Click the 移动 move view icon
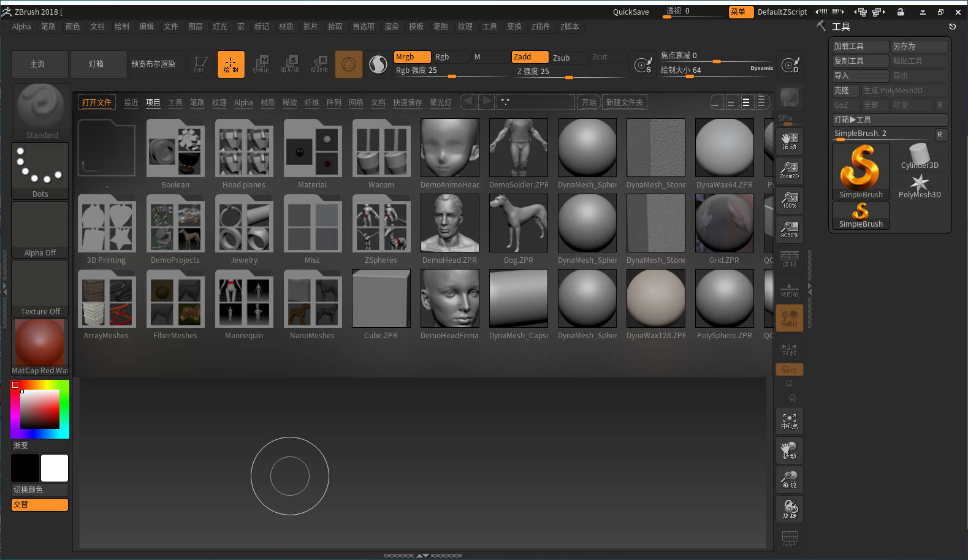Viewport: 968px width, 560px height. tap(790, 450)
